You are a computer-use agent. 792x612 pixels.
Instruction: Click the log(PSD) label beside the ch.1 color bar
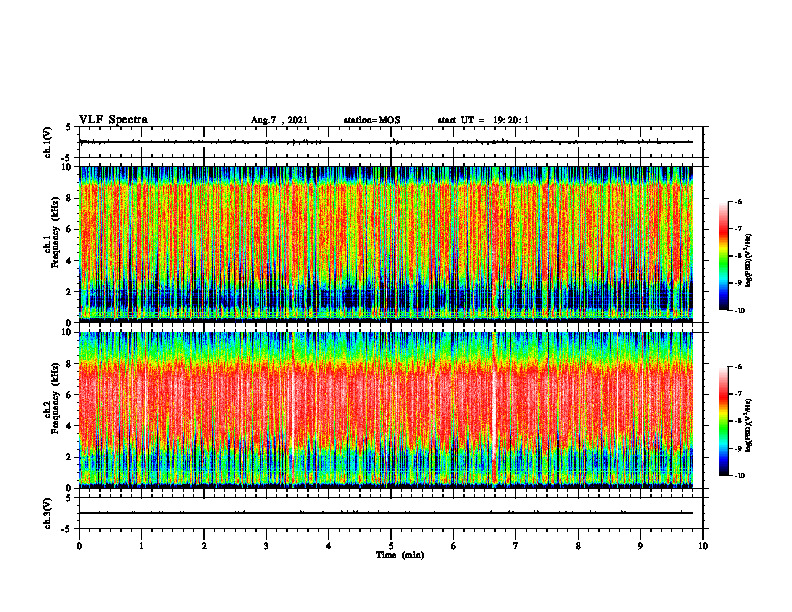click(750, 260)
